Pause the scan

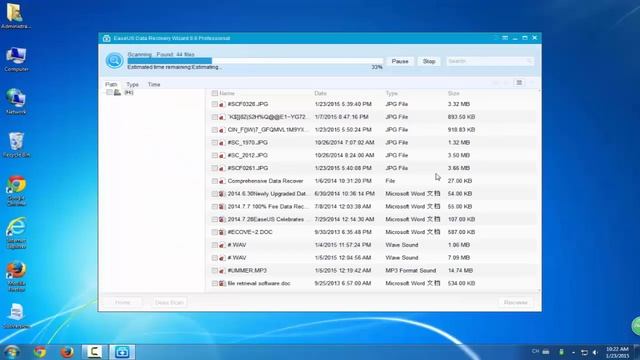tap(400, 61)
